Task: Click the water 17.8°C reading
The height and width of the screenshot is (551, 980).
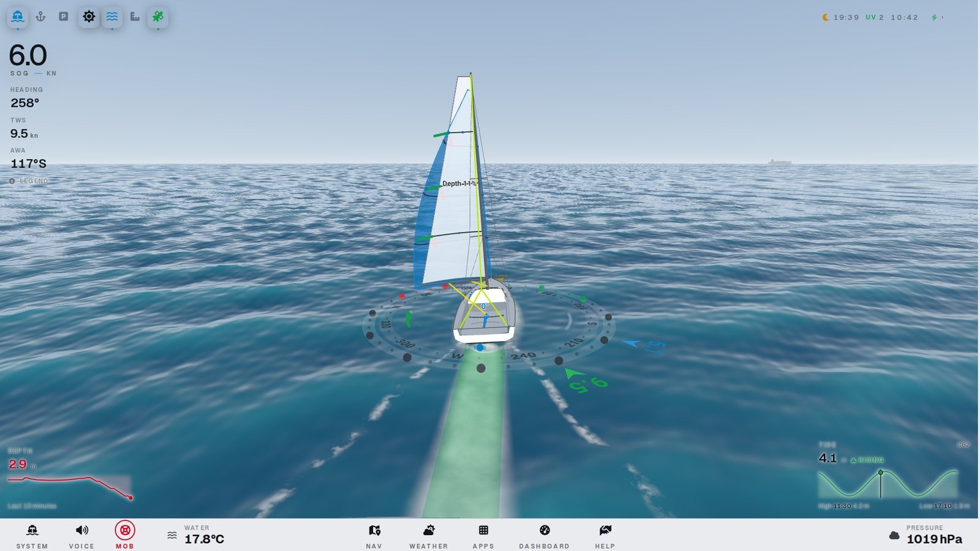Action: tap(205, 539)
